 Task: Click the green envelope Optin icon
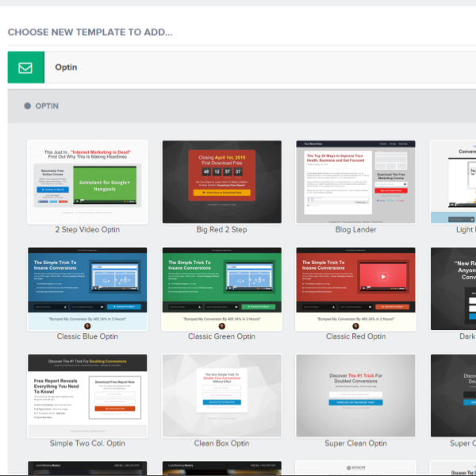26,67
